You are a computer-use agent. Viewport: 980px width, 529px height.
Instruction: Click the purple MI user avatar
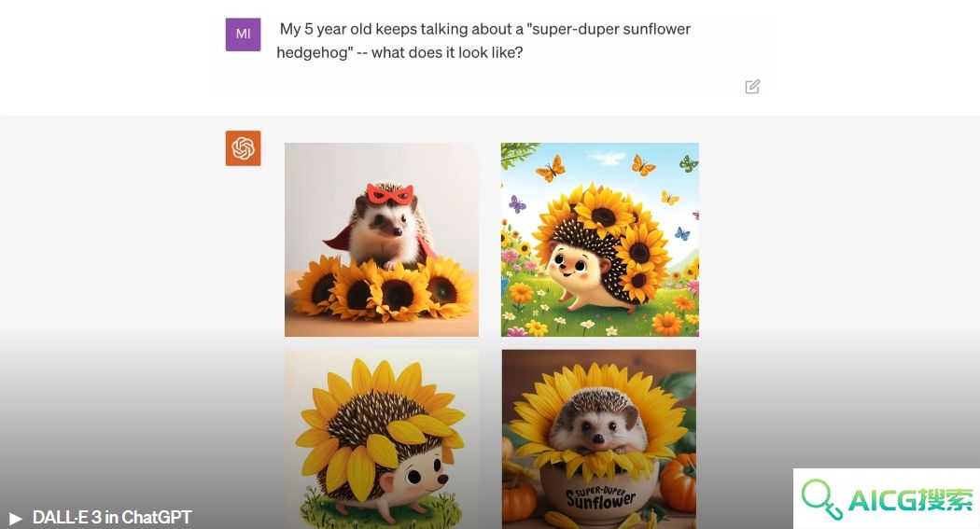(x=243, y=35)
